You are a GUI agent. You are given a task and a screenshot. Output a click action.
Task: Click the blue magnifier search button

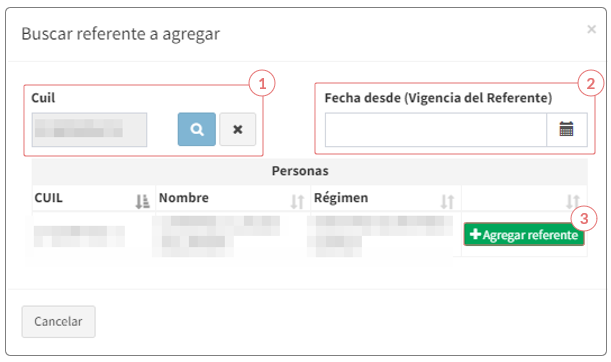tap(197, 129)
